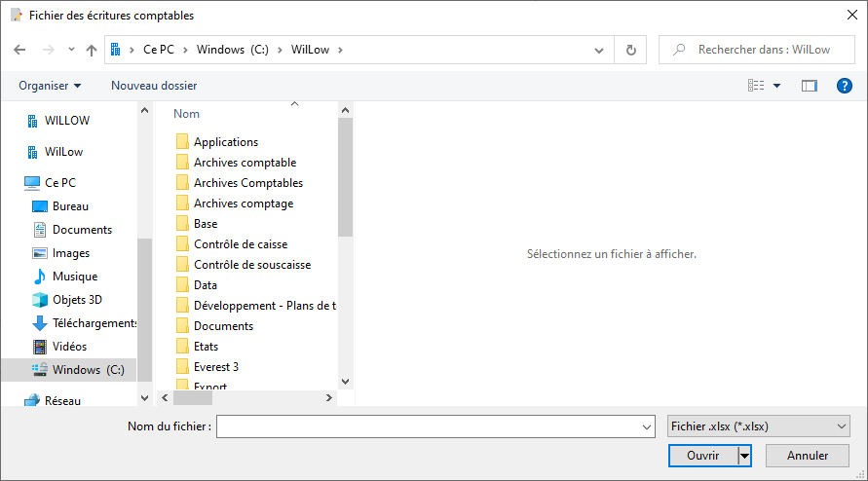Click the horizontal scrollbar of file list

pyautogui.click(x=246, y=398)
